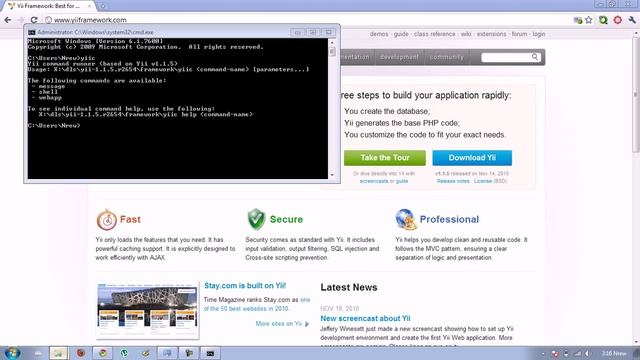Follow the guide top link
This screenshot has width=640, height=360.
coord(401,34)
